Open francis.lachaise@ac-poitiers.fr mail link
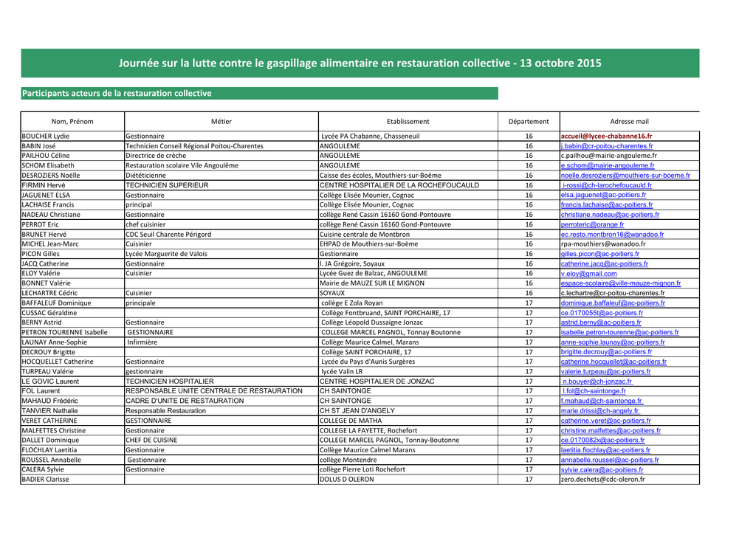Image resolution: width=756 pixels, height=535 pixels. [607, 204]
